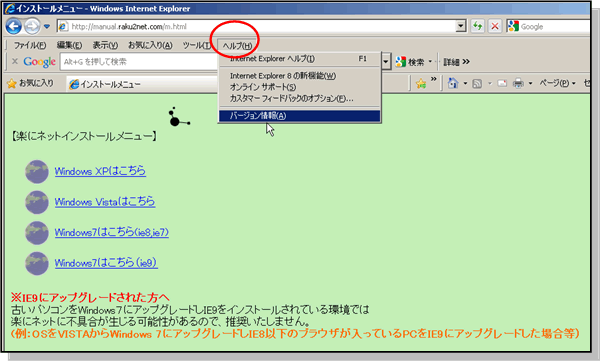601x361 pixels.
Task: Click the RSS feeds icon
Action: pos(477,83)
